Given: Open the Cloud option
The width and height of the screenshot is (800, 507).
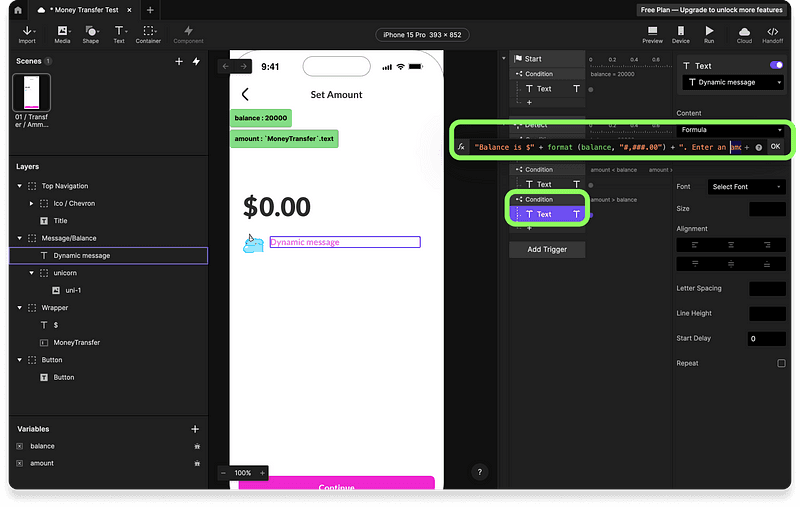Looking at the screenshot, I should [744, 35].
